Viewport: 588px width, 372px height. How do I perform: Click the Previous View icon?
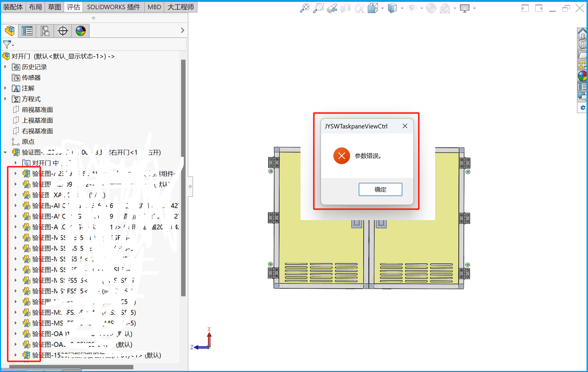coord(332,8)
